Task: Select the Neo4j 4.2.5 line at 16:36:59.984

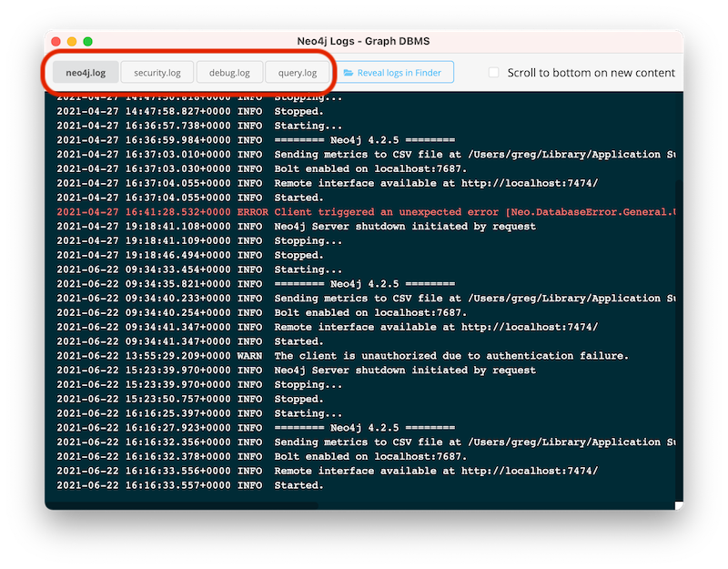Action: (256, 140)
